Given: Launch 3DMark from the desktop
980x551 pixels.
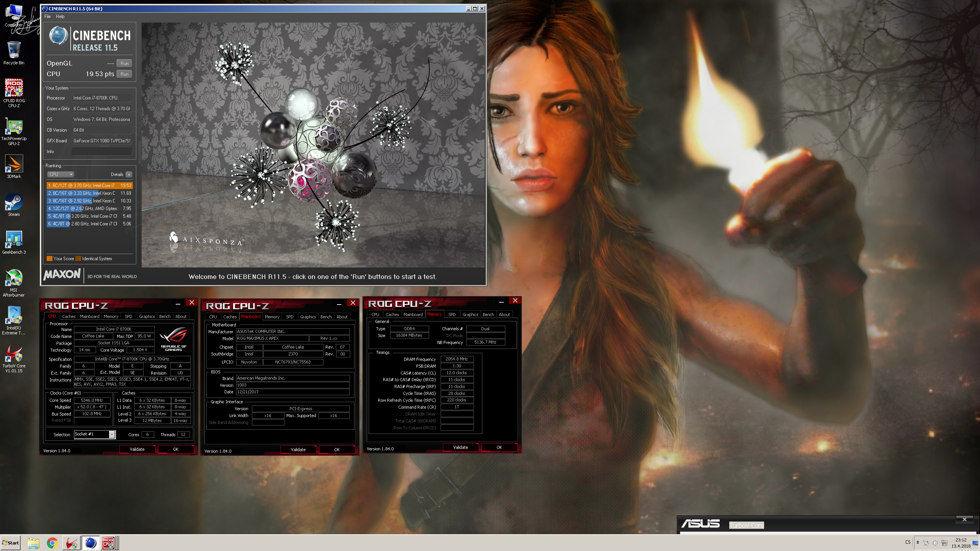Looking at the screenshot, I should point(14,166).
